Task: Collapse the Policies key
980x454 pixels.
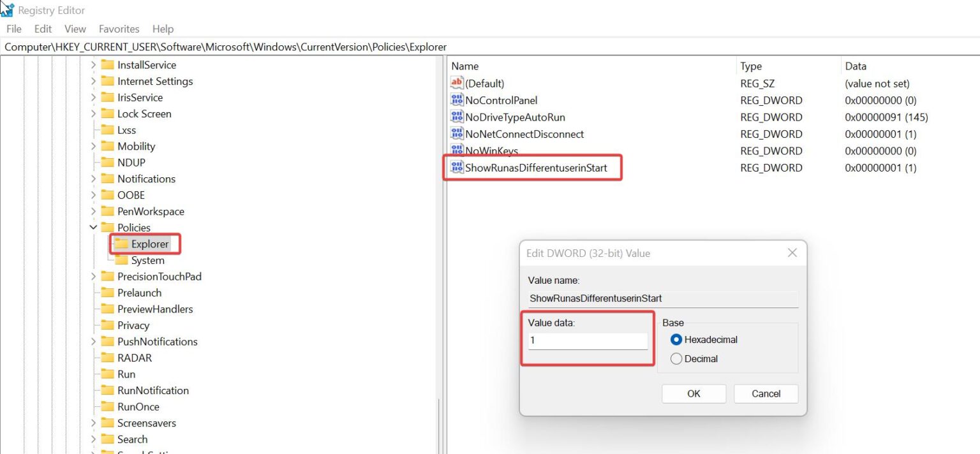Action: [93, 227]
